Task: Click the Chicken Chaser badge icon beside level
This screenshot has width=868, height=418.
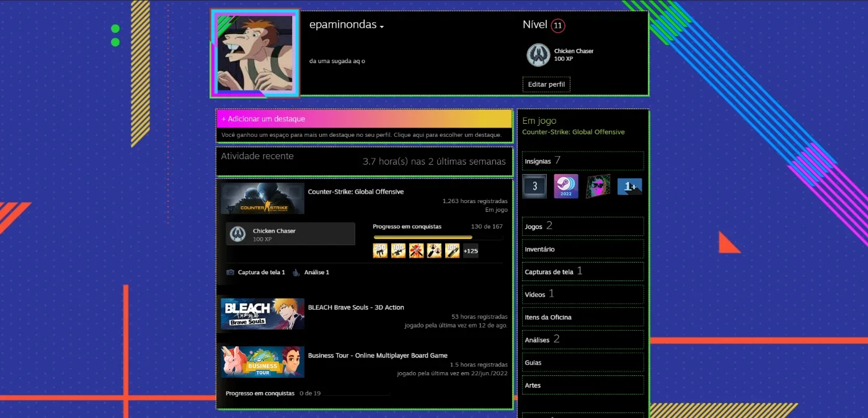Action: click(538, 55)
